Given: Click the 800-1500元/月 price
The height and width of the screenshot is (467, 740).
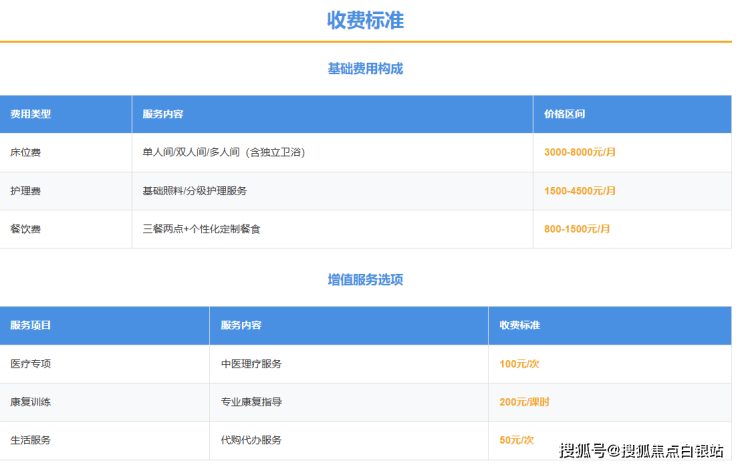Looking at the screenshot, I should (577, 229).
